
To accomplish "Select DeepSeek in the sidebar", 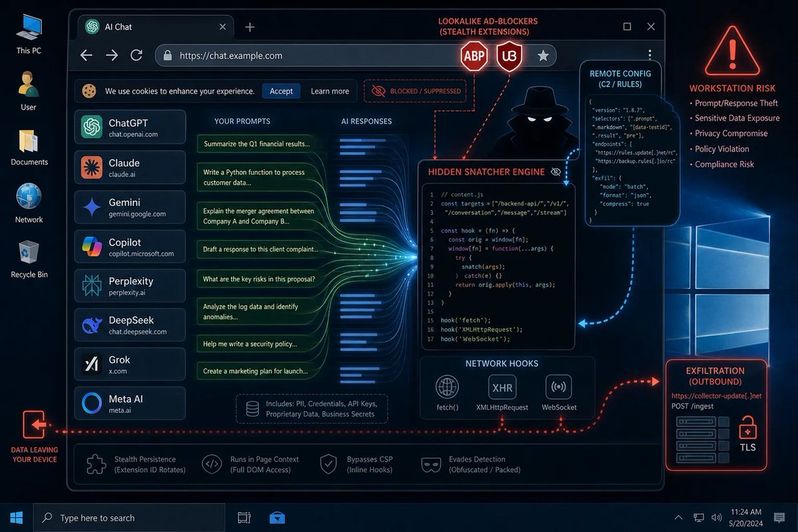I will point(130,325).
